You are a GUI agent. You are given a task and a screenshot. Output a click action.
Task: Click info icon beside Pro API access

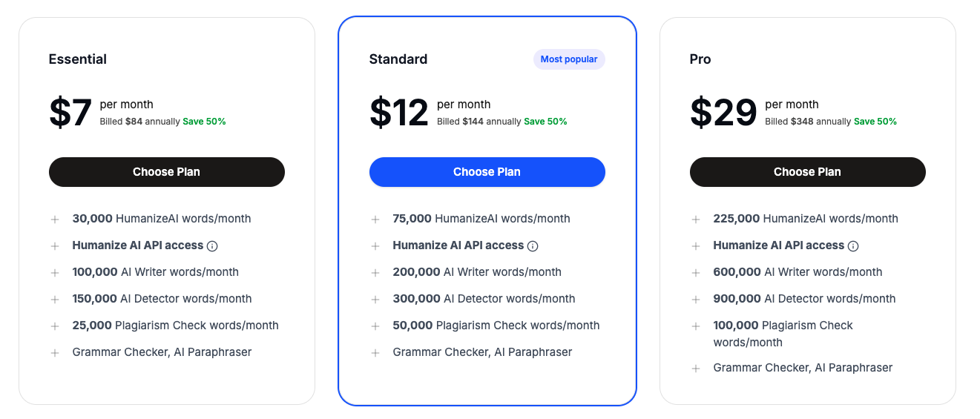click(x=853, y=246)
